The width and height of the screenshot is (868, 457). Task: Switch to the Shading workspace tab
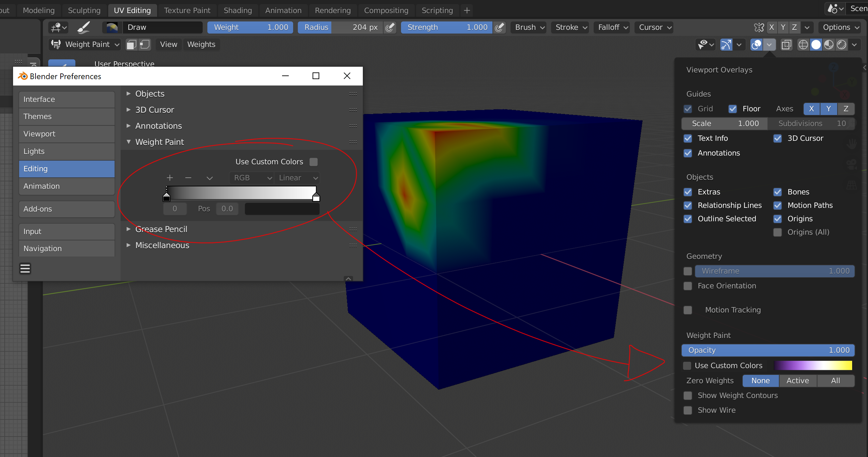click(238, 10)
